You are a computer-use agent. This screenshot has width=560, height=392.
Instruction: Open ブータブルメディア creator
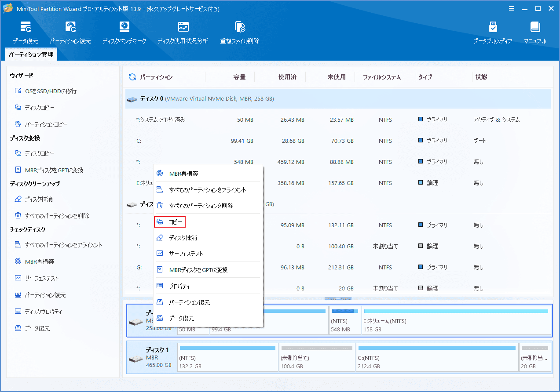click(x=493, y=32)
